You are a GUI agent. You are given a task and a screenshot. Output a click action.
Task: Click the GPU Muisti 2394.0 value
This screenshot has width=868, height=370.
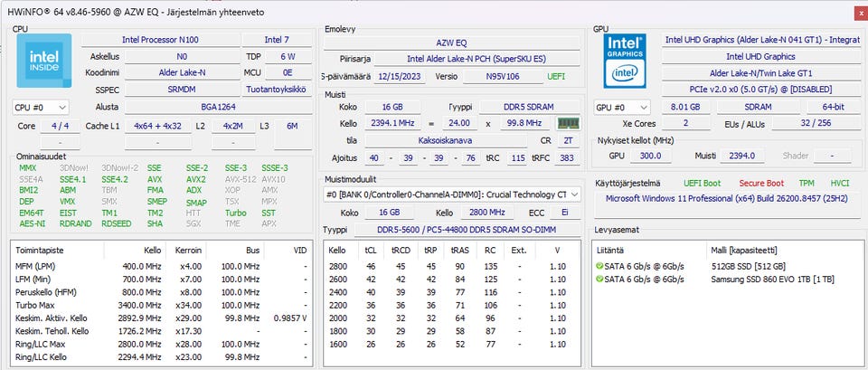coord(741,157)
